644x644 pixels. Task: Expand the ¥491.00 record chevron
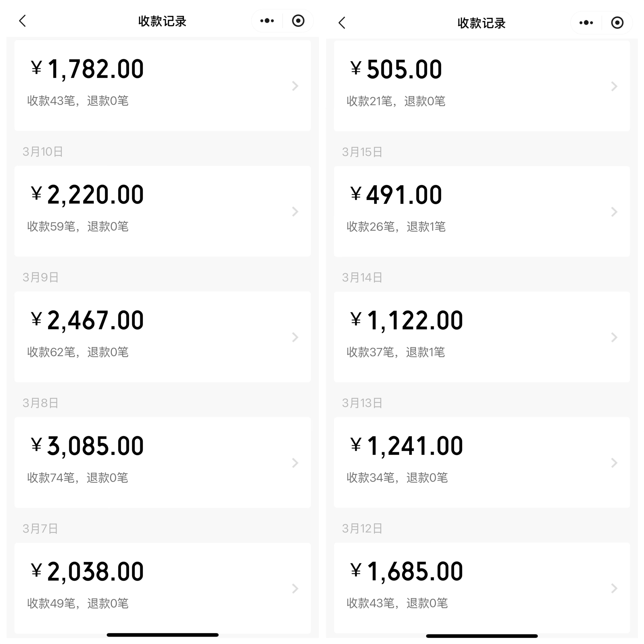click(x=614, y=212)
